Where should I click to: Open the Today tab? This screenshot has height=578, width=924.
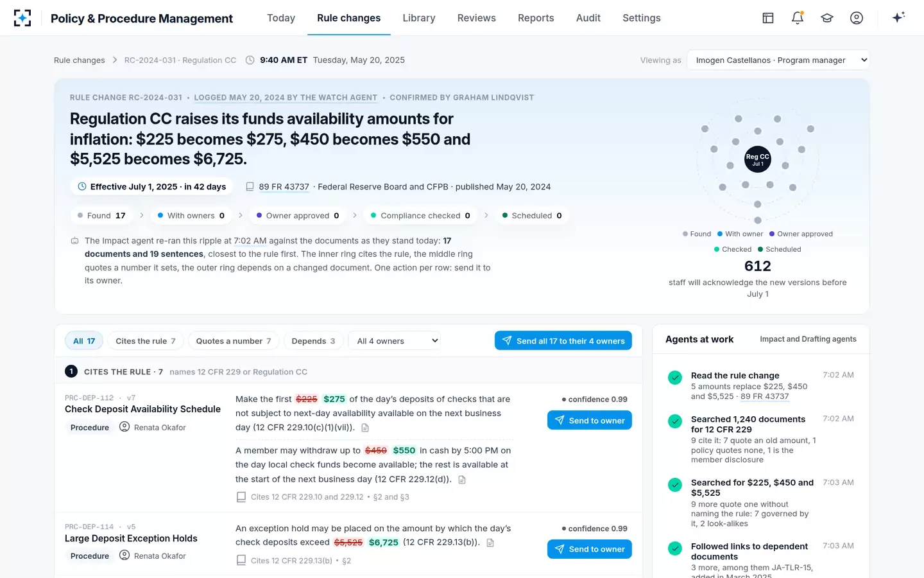point(281,18)
